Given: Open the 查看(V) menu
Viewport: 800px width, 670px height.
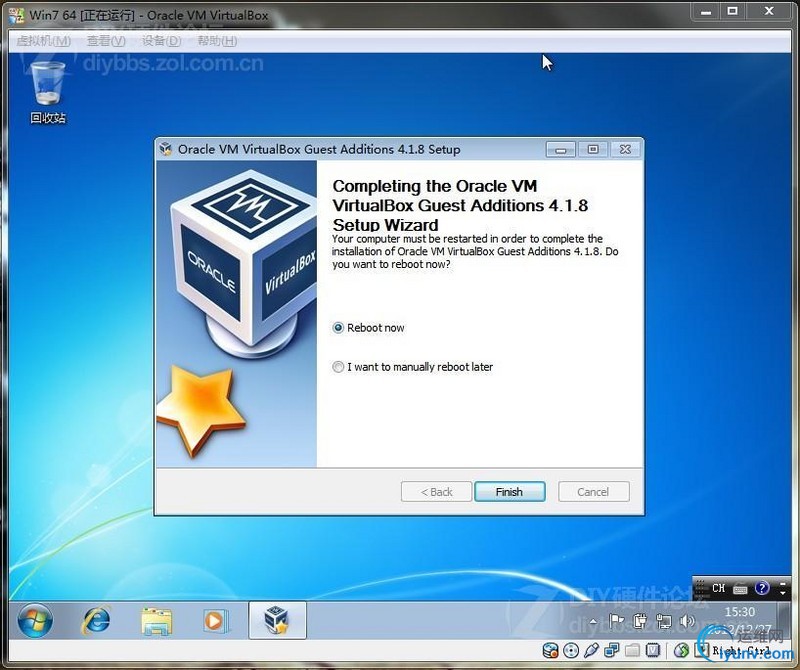Looking at the screenshot, I should (x=106, y=41).
